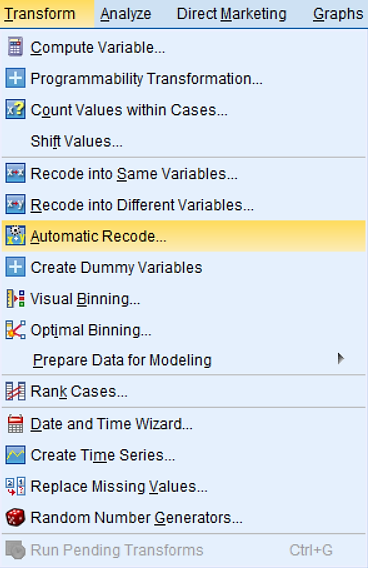The width and height of the screenshot is (368, 568).
Task: Open the Direct Marketing menu
Action: pyautogui.click(x=231, y=14)
